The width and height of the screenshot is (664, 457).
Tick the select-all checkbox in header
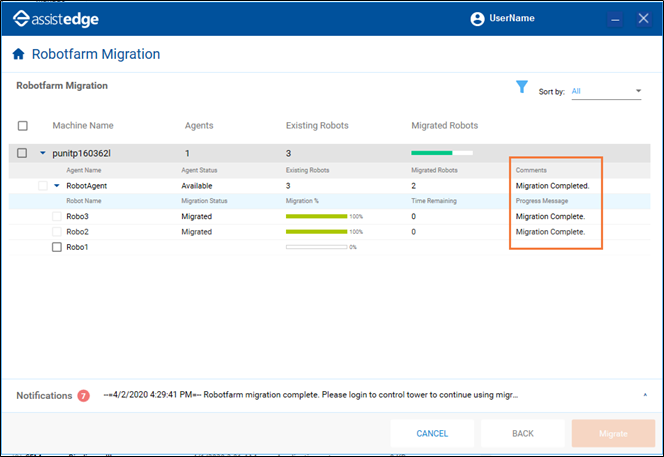click(x=23, y=126)
